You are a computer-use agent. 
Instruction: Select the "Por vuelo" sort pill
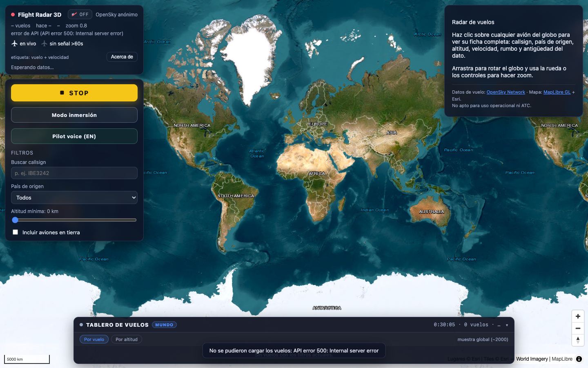click(x=94, y=339)
